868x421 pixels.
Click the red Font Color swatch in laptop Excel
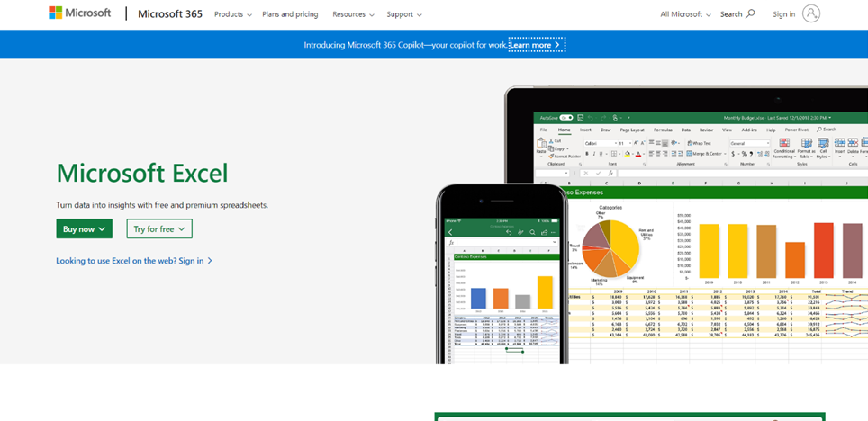pos(638,154)
